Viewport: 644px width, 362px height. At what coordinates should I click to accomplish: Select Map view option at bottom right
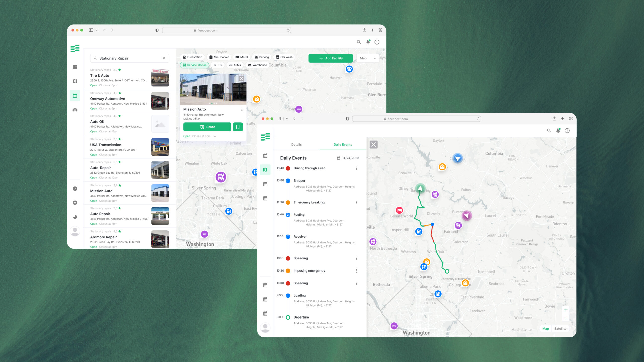click(x=546, y=329)
